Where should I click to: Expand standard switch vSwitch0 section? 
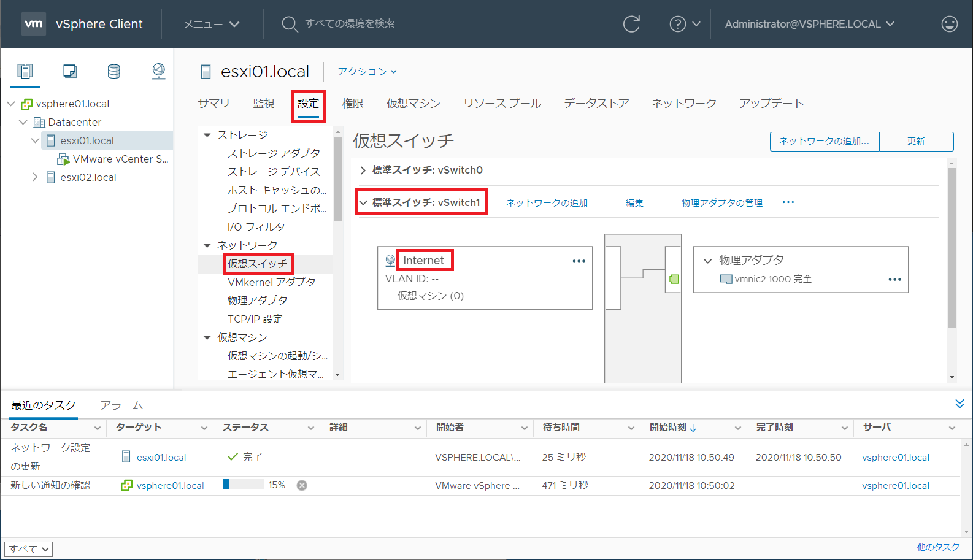(363, 170)
